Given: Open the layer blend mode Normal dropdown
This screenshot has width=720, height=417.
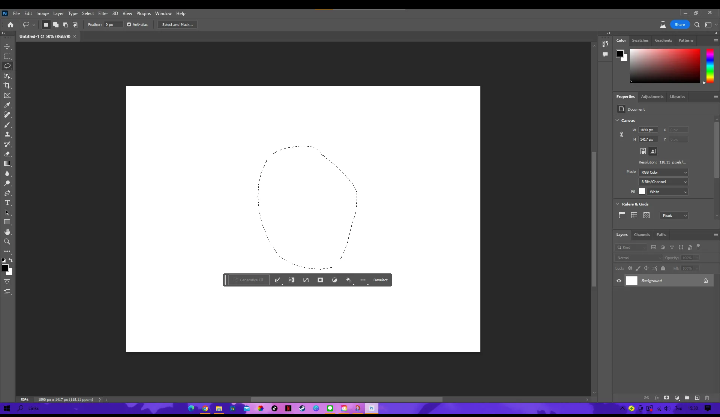Looking at the screenshot, I should [x=638, y=258].
